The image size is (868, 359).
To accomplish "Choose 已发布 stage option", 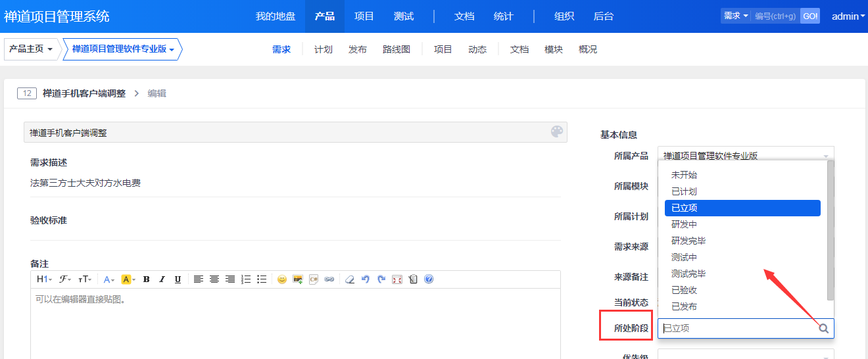I will [742, 306].
